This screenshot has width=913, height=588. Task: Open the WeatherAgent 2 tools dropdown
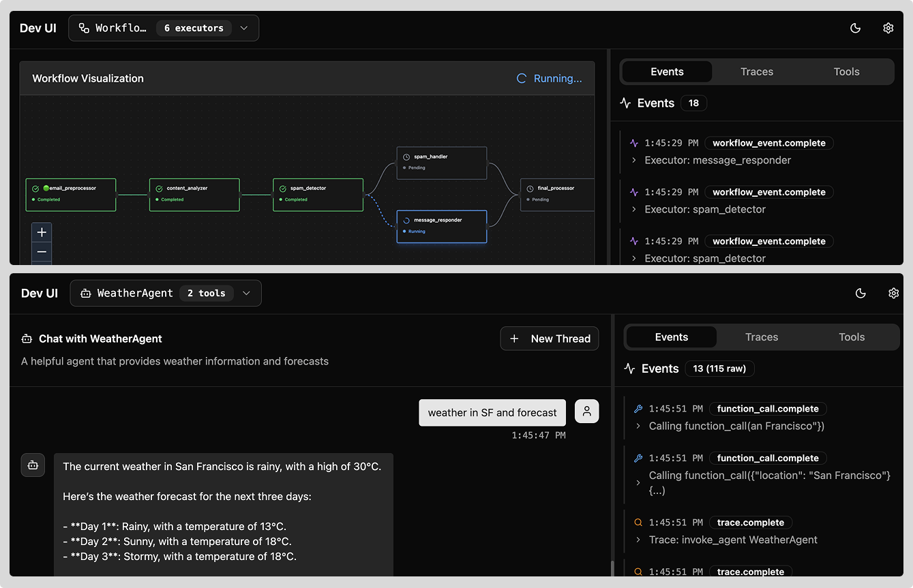click(x=246, y=293)
